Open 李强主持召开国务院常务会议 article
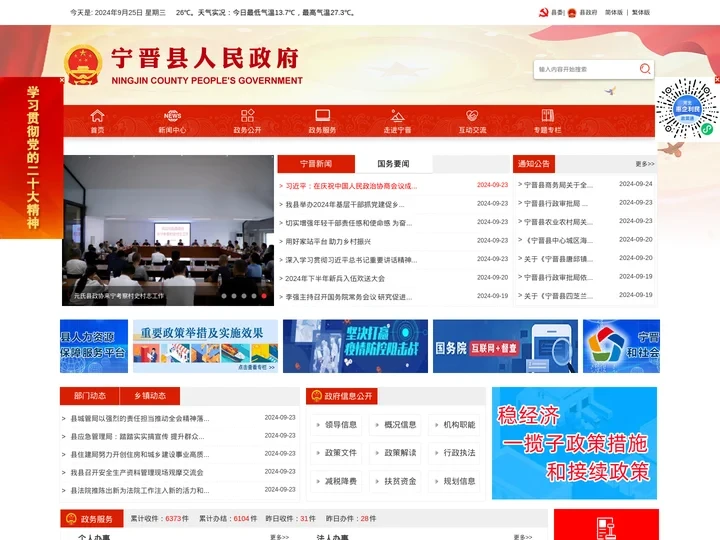Image resolution: width=720 pixels, height=540 pixels. pyautogui.click(x=349, y=297)
